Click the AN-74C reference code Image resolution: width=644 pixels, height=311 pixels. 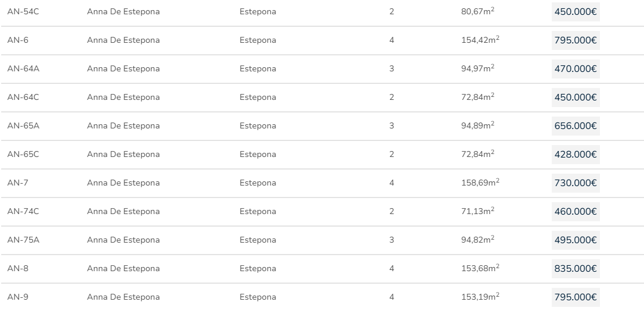click(23, 212)
